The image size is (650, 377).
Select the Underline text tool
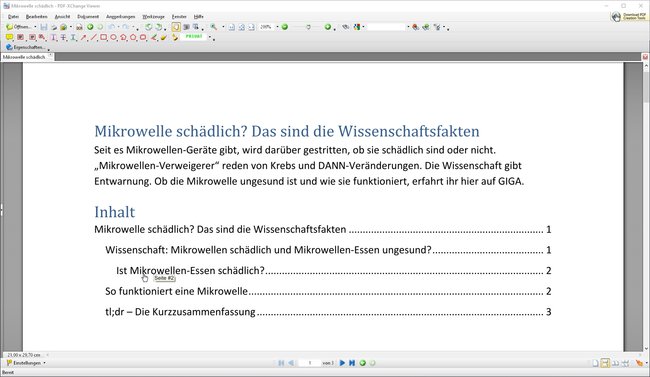click(73, 37)
